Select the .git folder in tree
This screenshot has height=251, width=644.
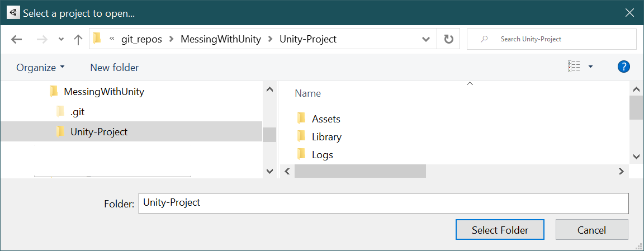[77, 111]
